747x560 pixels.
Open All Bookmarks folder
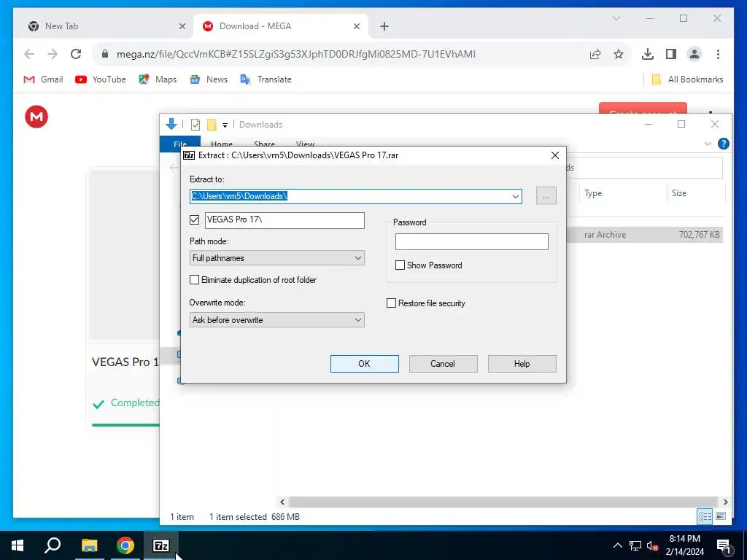[687, 79]
